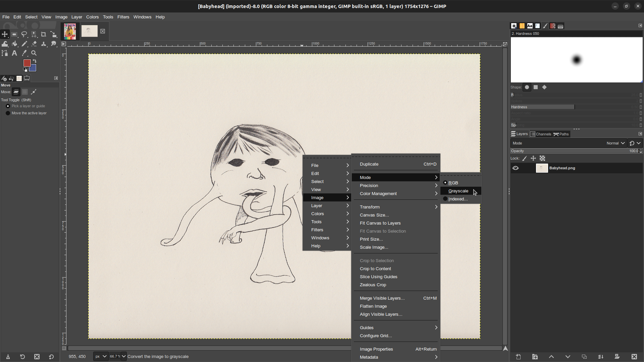The width and height of the screenshot is (644, 362).
Task: Delete the selected layer
Action: pyautogui.click(x=634, y=357)
